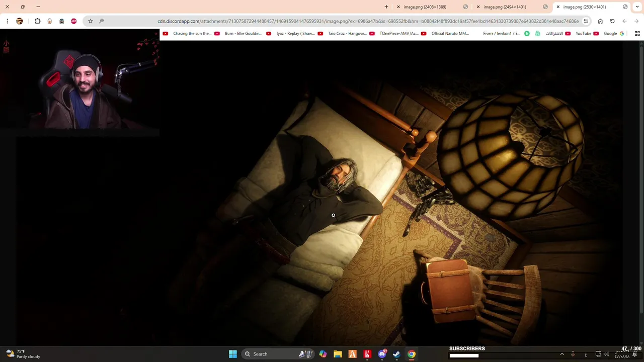Open the all-bookmarks grid icon
Image resolution: width=644 pixels, height=362 pixels.
pyautogui.click(x=637, y=34)
